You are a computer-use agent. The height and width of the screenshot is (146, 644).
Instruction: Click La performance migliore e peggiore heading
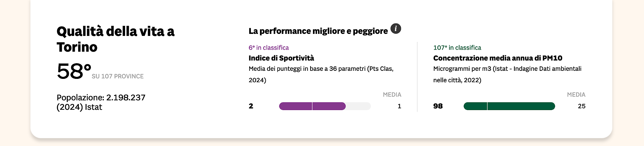tap(318, 31)
